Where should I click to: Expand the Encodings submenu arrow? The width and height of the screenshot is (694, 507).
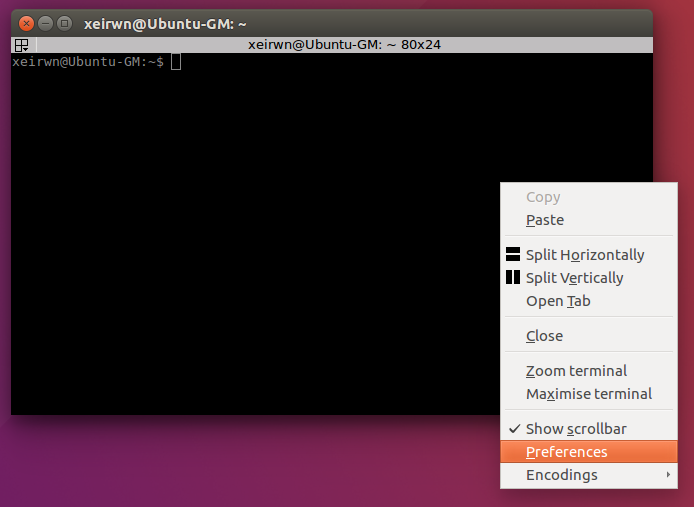[668, 475]
